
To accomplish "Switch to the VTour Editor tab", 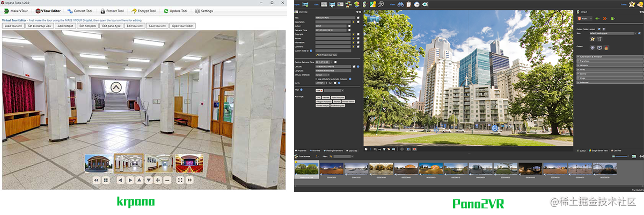I will (48, 11).
